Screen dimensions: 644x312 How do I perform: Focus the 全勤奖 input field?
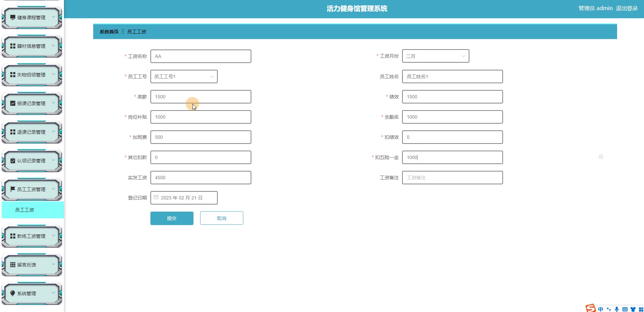(452, 117)
